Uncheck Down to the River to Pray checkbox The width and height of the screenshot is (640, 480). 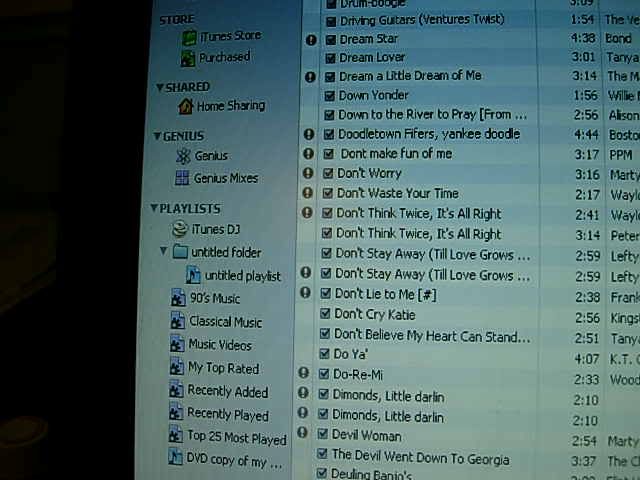(x=329, y=115)
